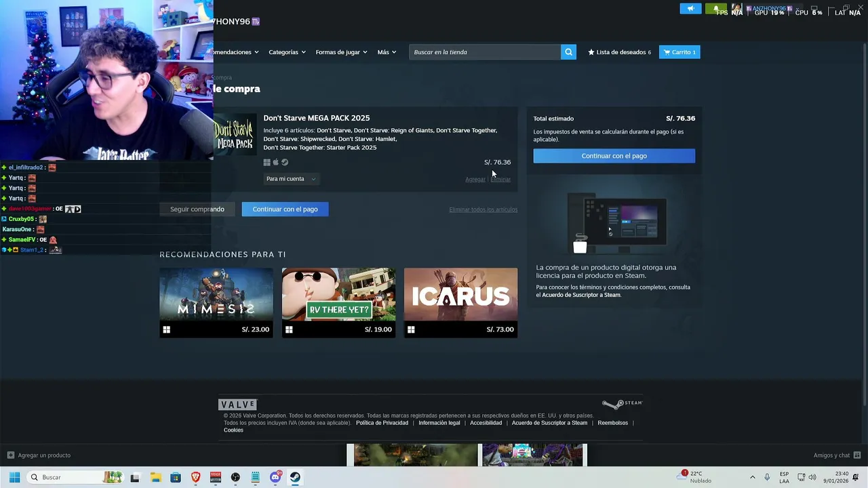Open the MIMESIS recommendation thumbnail
The image size is (868, 488).
tap(216, 294)
